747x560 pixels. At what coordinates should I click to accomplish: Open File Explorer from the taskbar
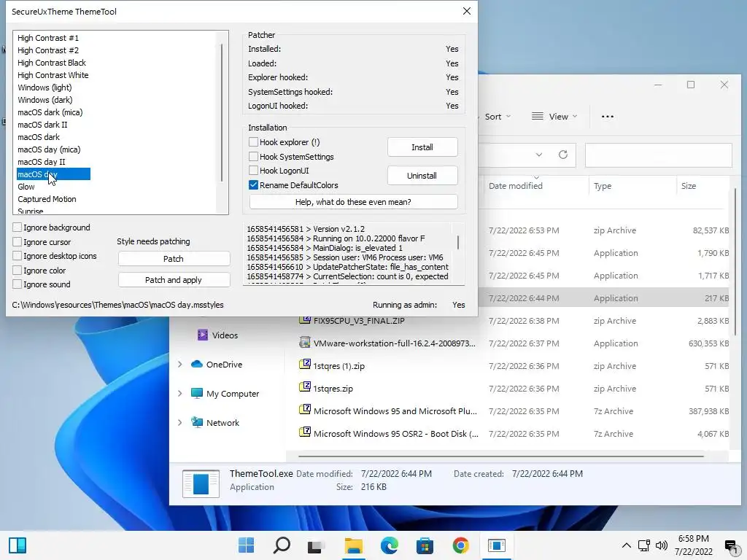click(354, 545)
